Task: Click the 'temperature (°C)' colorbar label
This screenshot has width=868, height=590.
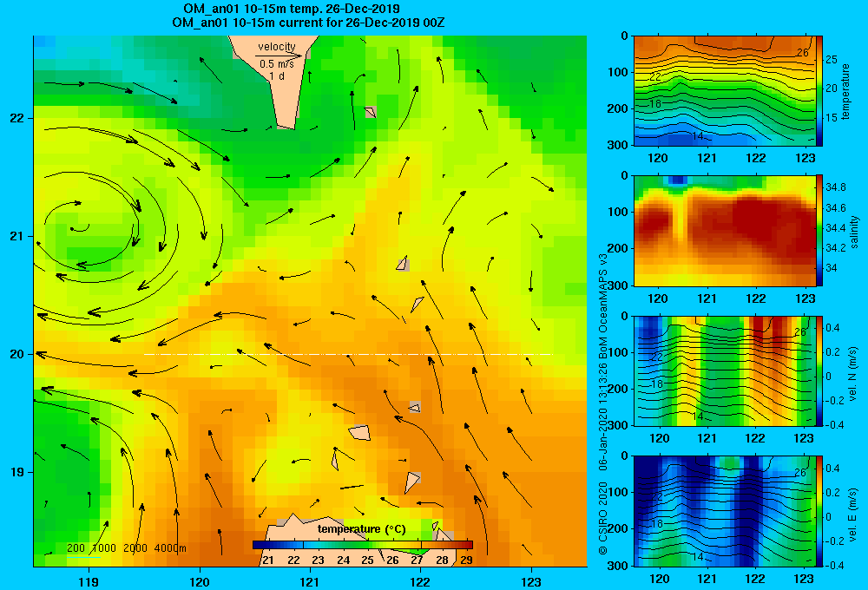Action: pos(361,529)
